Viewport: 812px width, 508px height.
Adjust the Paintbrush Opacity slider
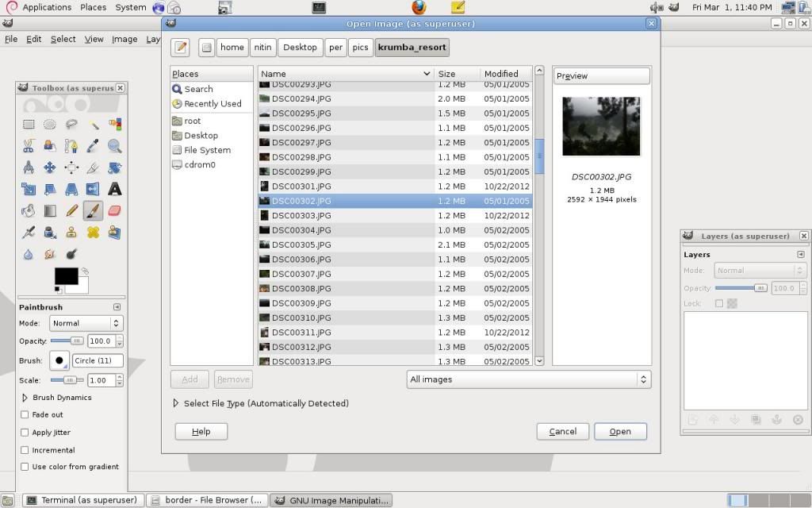click(67, 341)
